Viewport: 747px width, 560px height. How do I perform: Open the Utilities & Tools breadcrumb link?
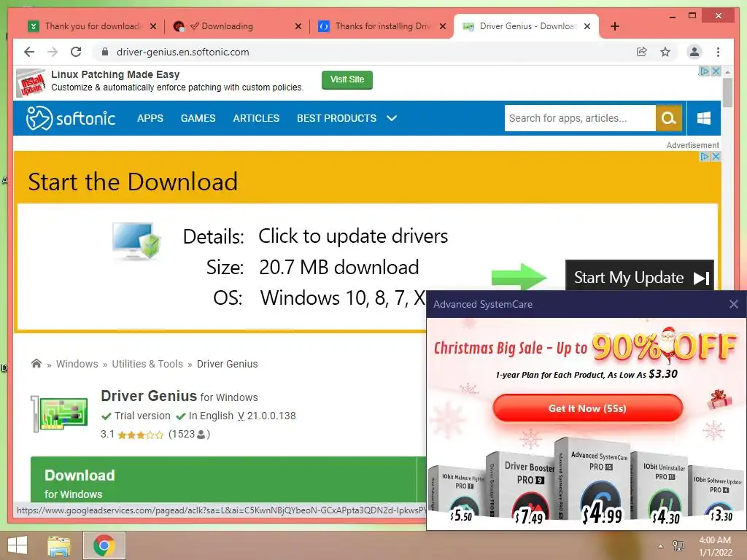coord(147,364)
